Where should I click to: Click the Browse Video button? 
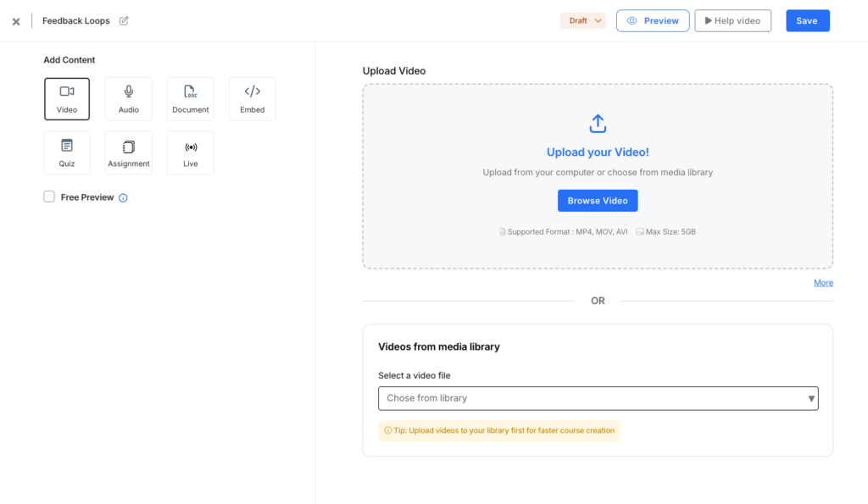click(x=598, y=201)
